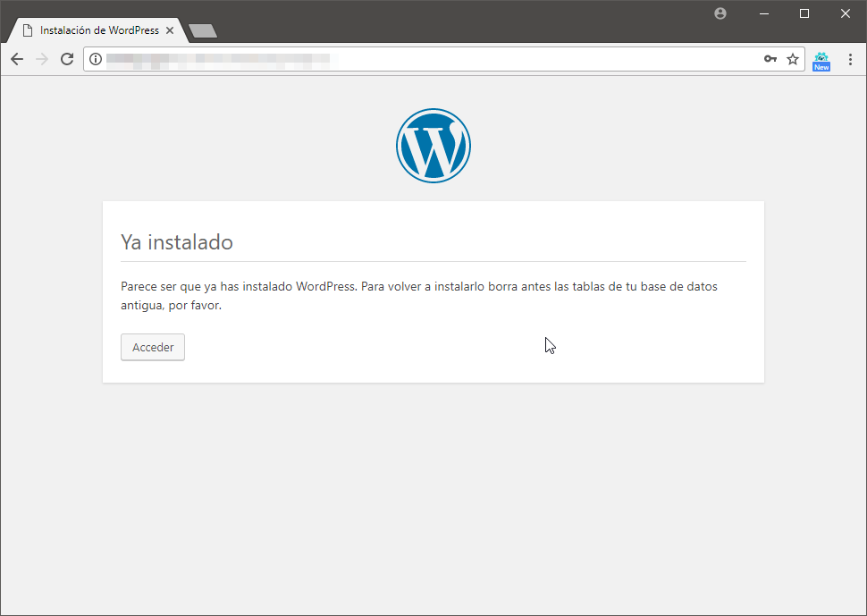The height and width of the screenshot is (616, 867).
Task: Click the WordPress logo
Action: pos(433,146)
